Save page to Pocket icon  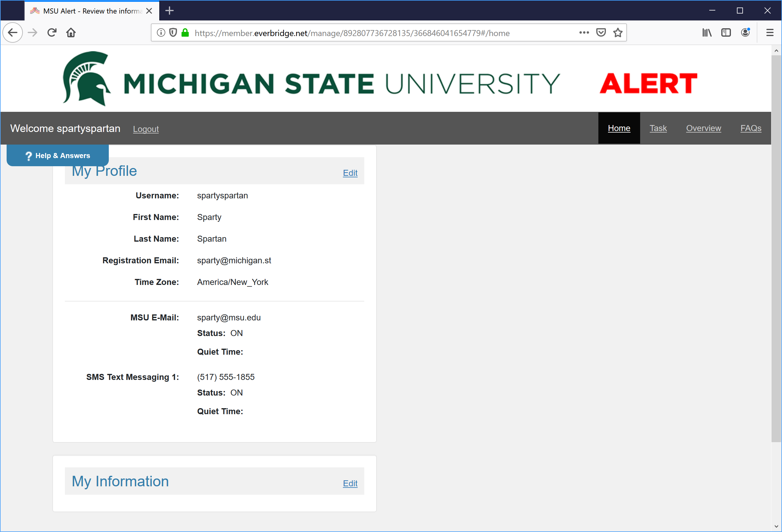601,33
